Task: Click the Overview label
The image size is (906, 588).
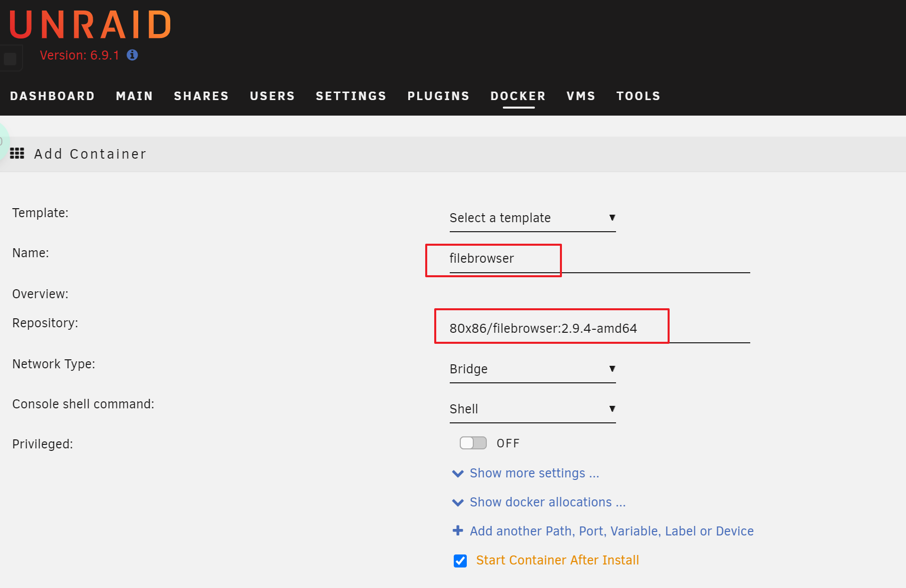Action: pyautogui.click(x=40, y=294)
